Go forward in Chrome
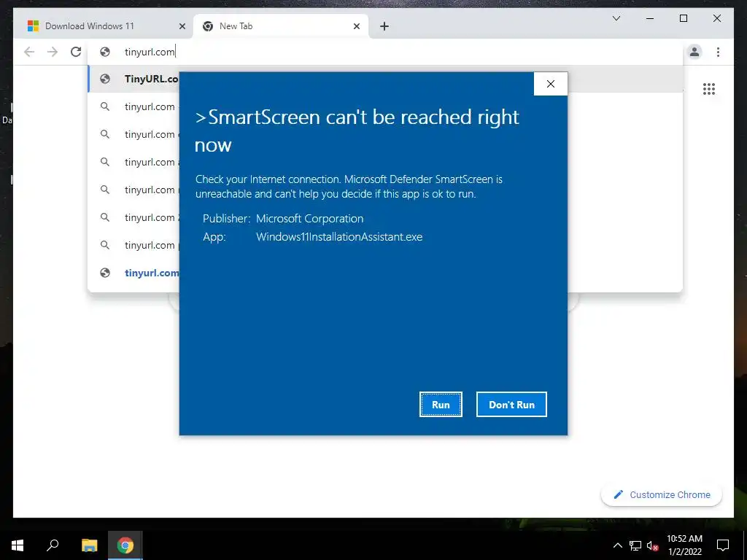Image resolution: width=747 pixels, height=560 pixels. [53, 52]
